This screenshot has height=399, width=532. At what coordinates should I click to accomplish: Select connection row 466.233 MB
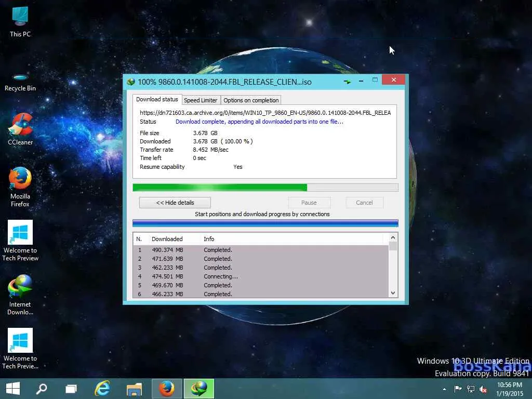pyautogui.click(x=261, y=294)
